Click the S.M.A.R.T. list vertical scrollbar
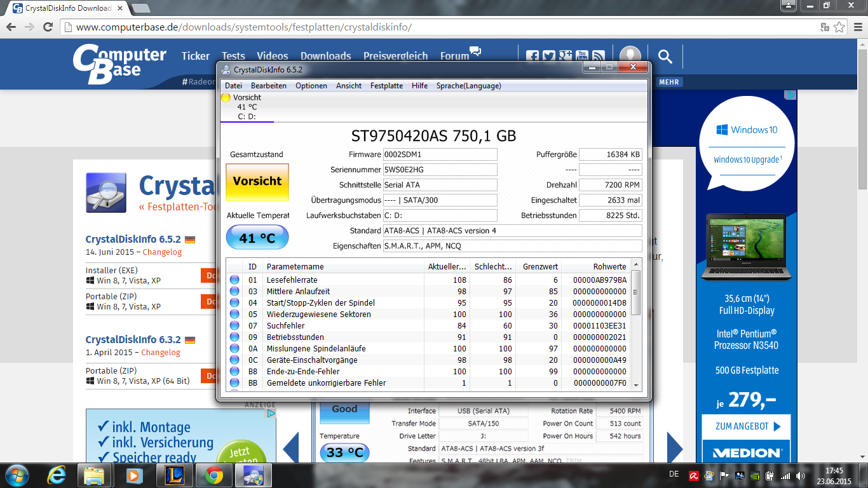Viewport: 868px width, 488px height. [636, 325]
